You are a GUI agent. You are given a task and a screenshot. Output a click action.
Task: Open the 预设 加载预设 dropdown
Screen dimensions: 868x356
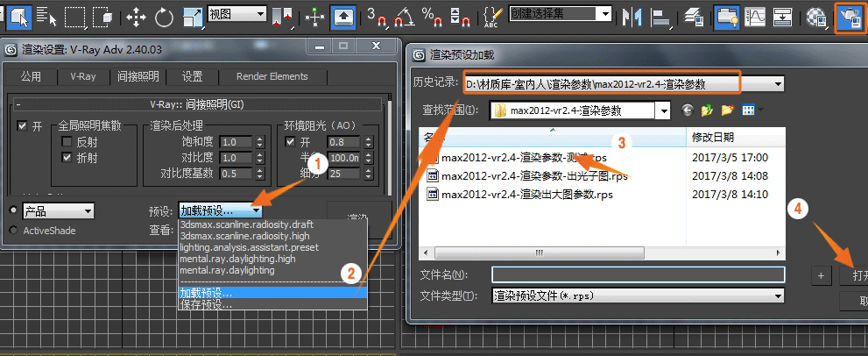(x=221, y=211)
